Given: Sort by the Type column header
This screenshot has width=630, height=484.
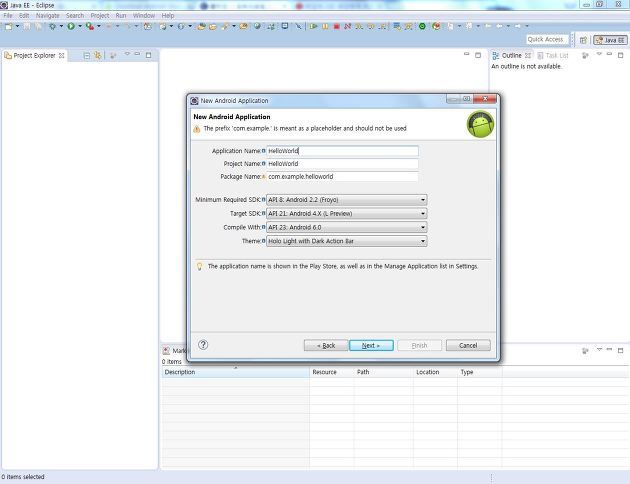Looking at the screenshot, I should (x=479, y=372).
